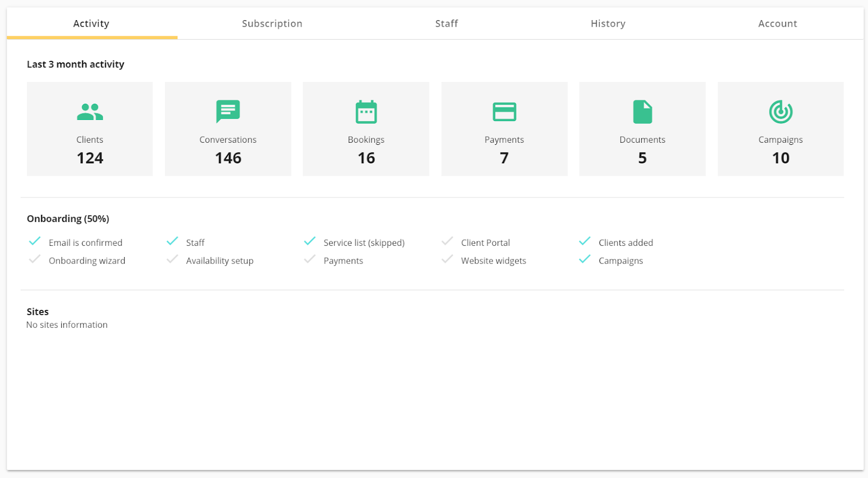Click the Campaigns radar target icon
This screenshot has width=868, height=478.
[781, 112]
